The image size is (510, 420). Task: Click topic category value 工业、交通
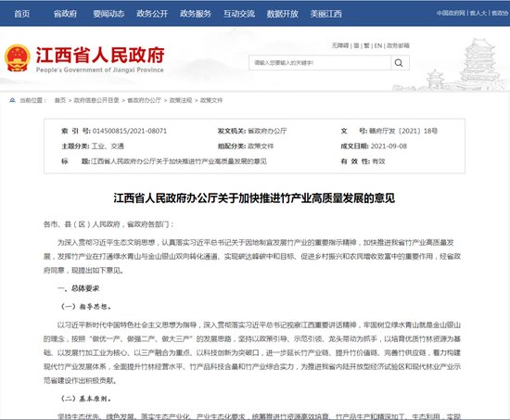point(108,146)
